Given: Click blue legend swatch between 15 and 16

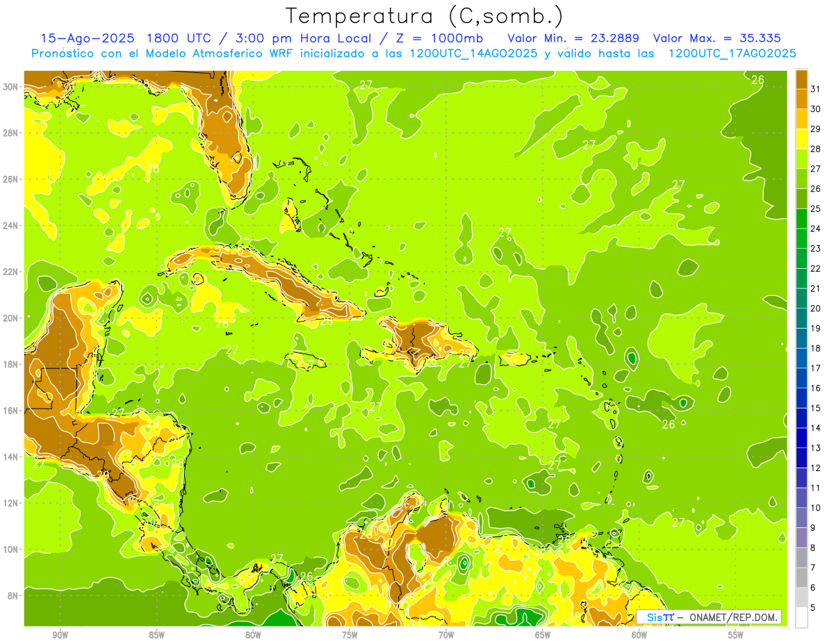Looking at the screenshot, I should point(801,398).
